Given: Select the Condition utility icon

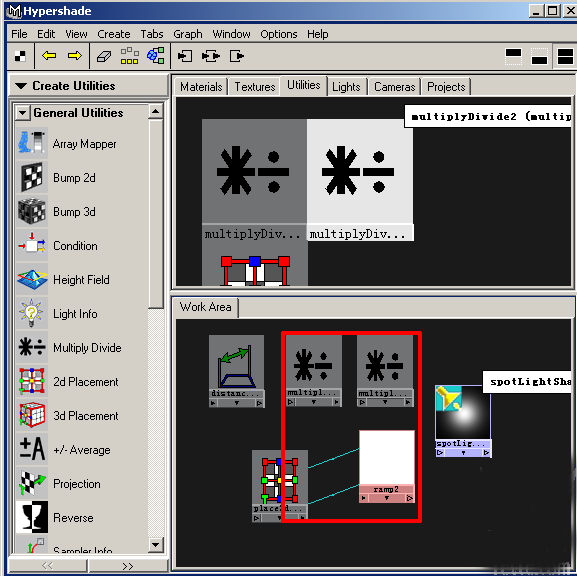Looking at the screenshot, I should (32, 245).
